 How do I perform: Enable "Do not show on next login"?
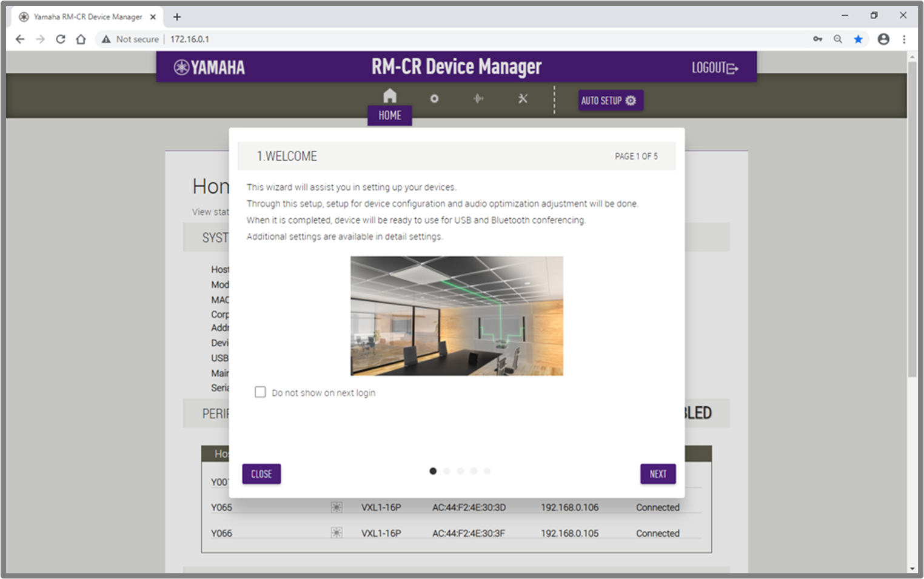click(x=260, y=392)
